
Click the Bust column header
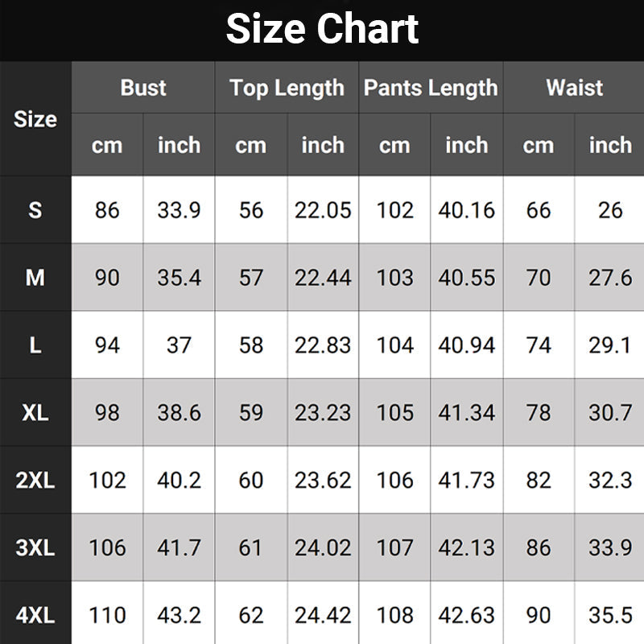coord(143,88)
